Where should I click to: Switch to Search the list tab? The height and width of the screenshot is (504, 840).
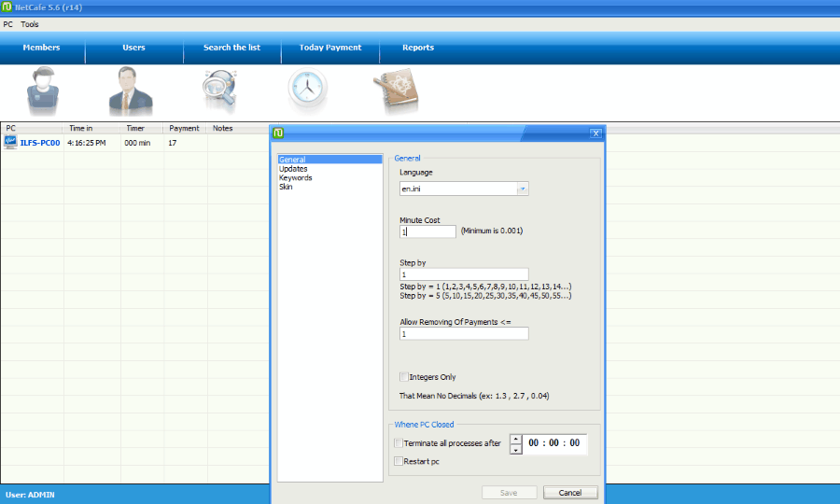click(x=232, y=47)
